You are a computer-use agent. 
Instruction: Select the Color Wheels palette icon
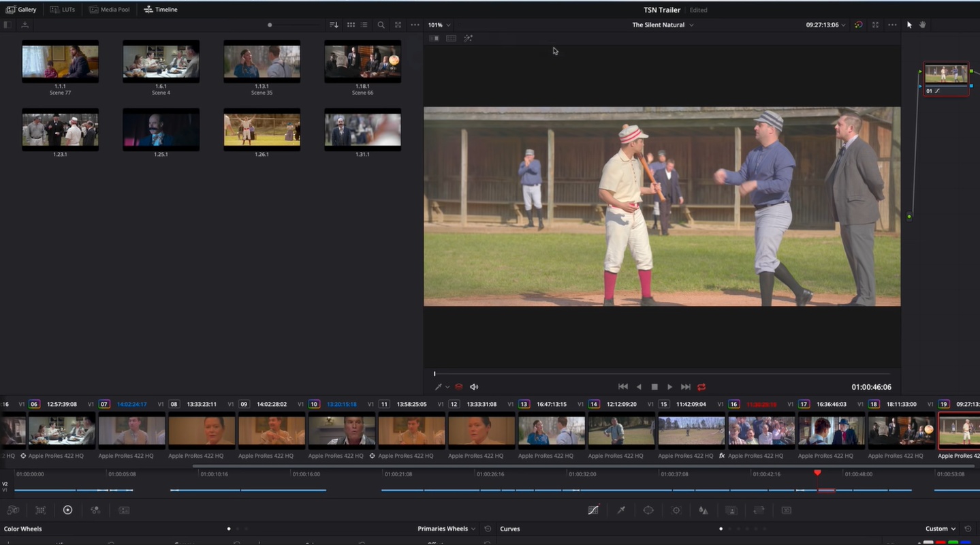pyautogui.click(x=67, y=510)
